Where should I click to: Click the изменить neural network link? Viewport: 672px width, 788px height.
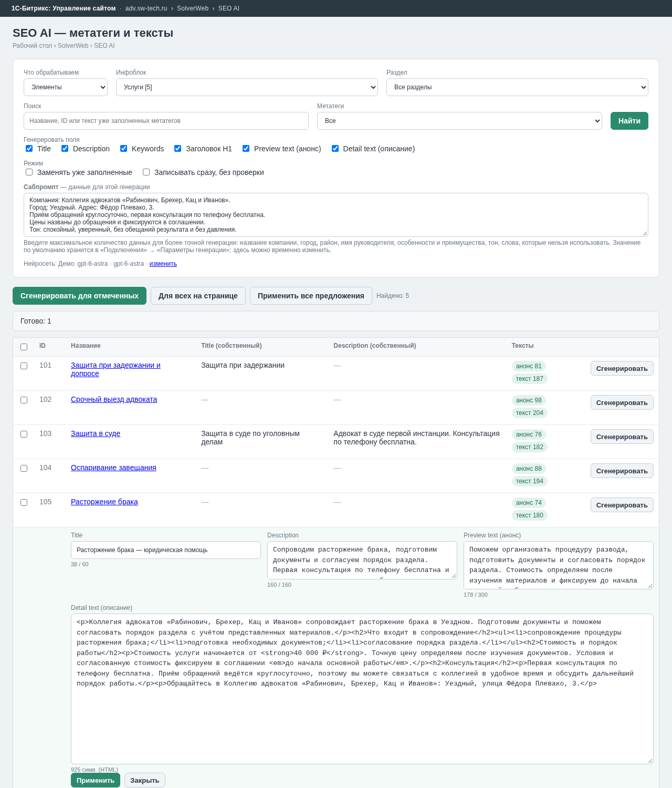point(163,264)
